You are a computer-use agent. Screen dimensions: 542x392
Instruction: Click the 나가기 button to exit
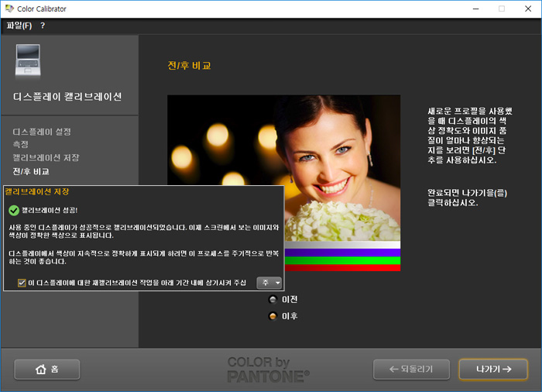[x=494, y=370]
